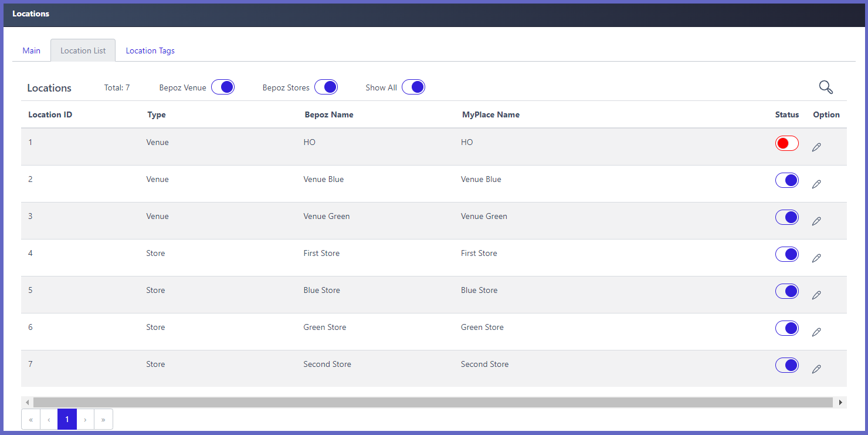
Task: Click the Locations window title
Action: (31, 14)
